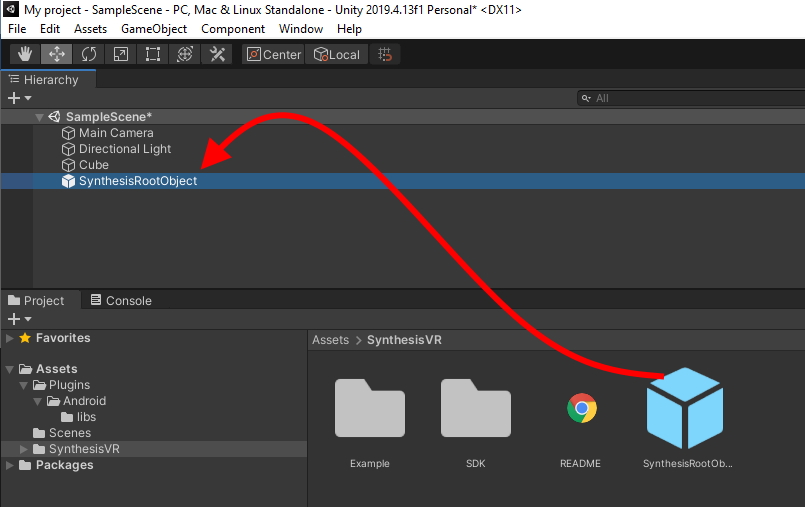
Task: Collapse the Android folder
Action: (37, 401)
